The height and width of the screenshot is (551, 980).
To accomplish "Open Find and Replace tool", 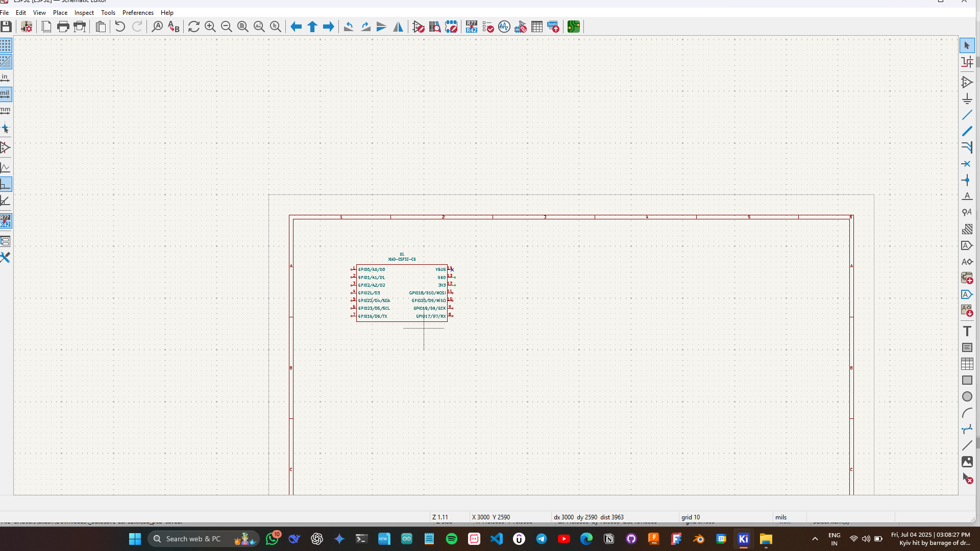I will [174, 27].
